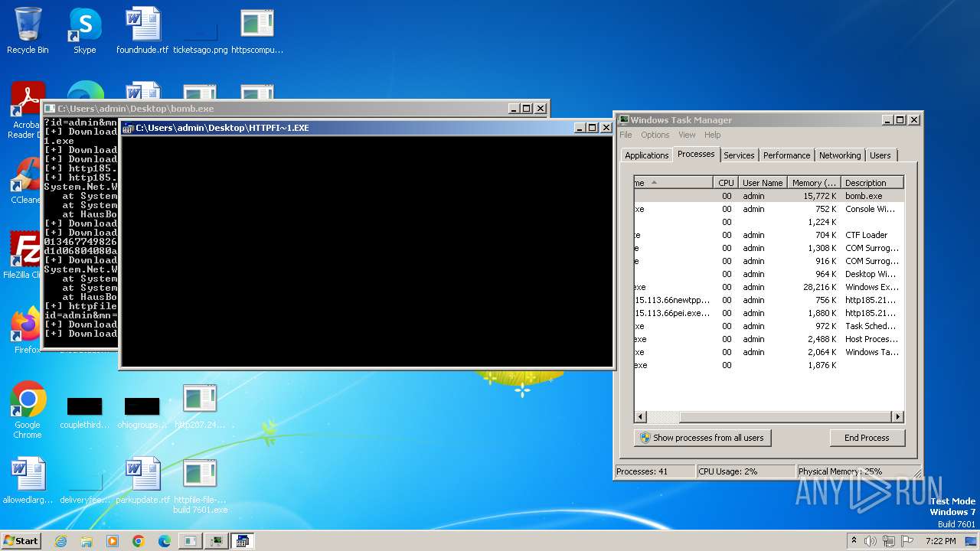
Task: Launch the Firefox desktop shortcut
Action: (26, 331)
